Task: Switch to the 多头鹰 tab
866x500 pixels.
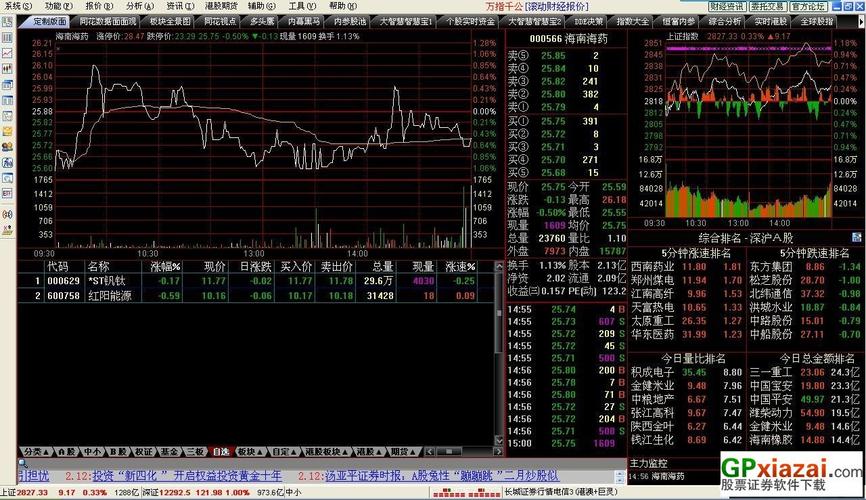Action: point(262,22)
